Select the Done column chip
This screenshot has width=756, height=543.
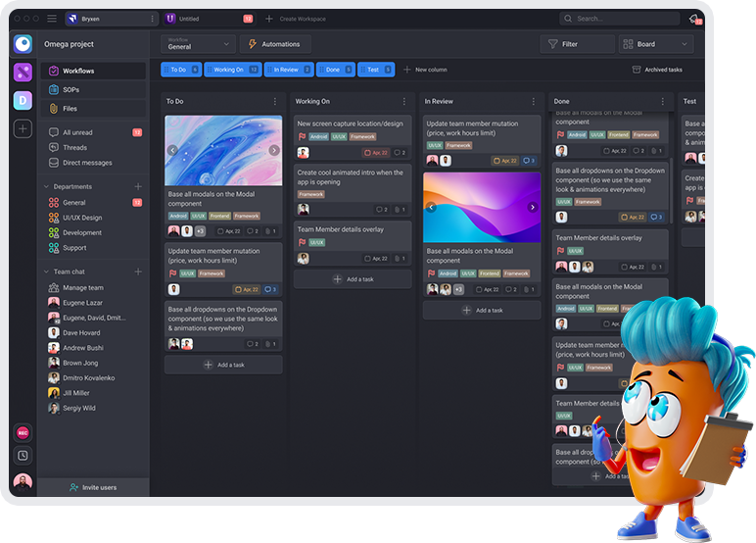(336, 70)
